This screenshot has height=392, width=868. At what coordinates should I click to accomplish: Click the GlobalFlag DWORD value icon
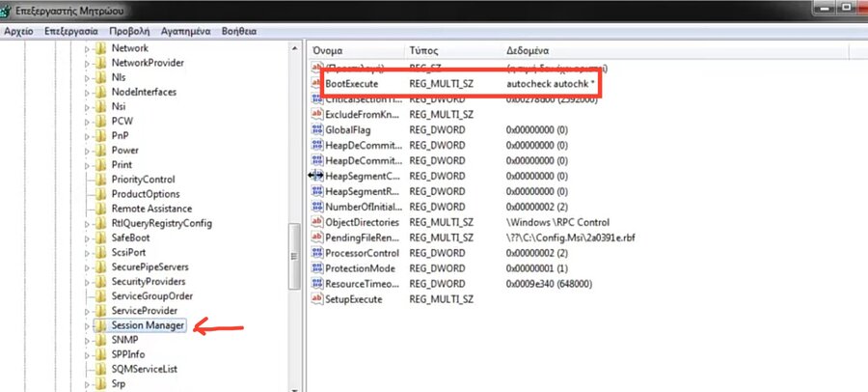[317, 129]
